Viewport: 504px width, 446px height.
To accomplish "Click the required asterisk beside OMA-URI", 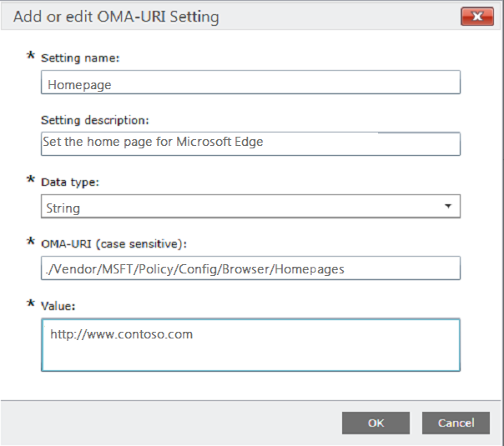I will (x=32, y=242).
